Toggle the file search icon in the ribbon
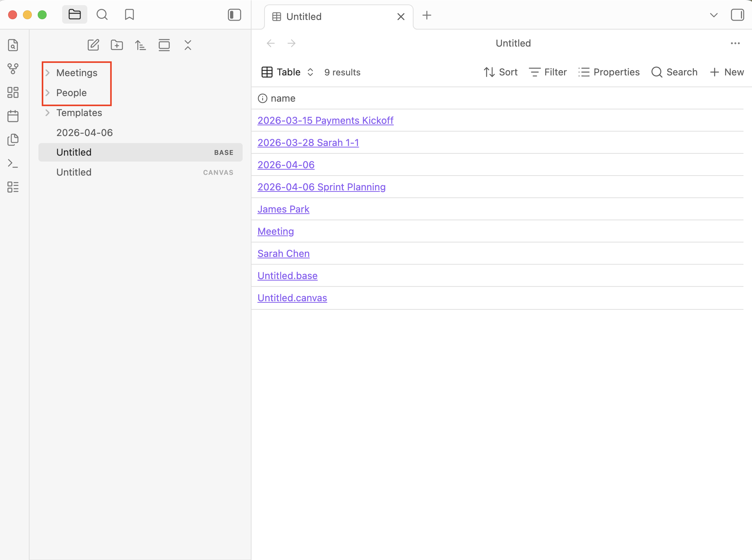The width and height of the screenshot is (752, 560). pyautogui.click(x=13, y=45)
